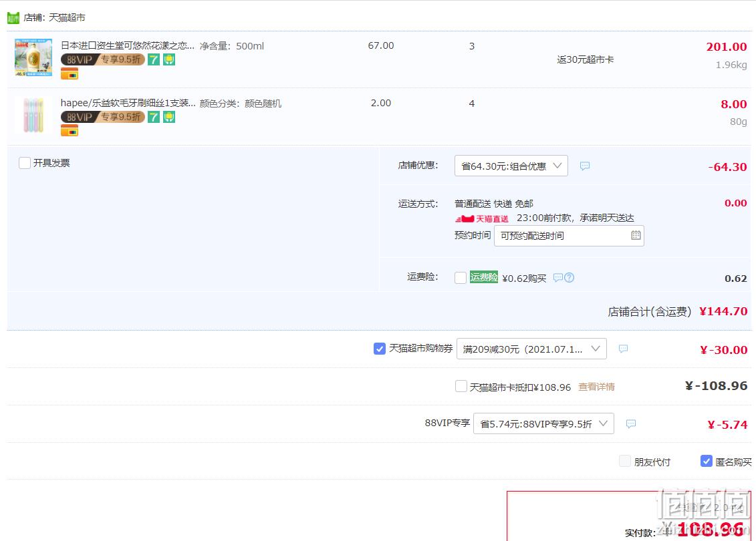Check the 朋友代付 checkbox
This screenshot has width=756, height=541.
pos(625,461)
